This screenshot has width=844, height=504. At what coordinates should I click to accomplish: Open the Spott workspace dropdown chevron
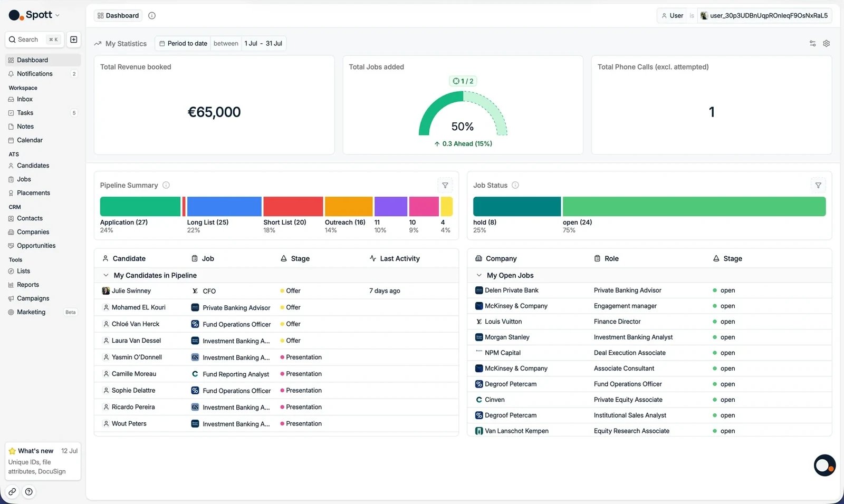(x=57, y=15)
